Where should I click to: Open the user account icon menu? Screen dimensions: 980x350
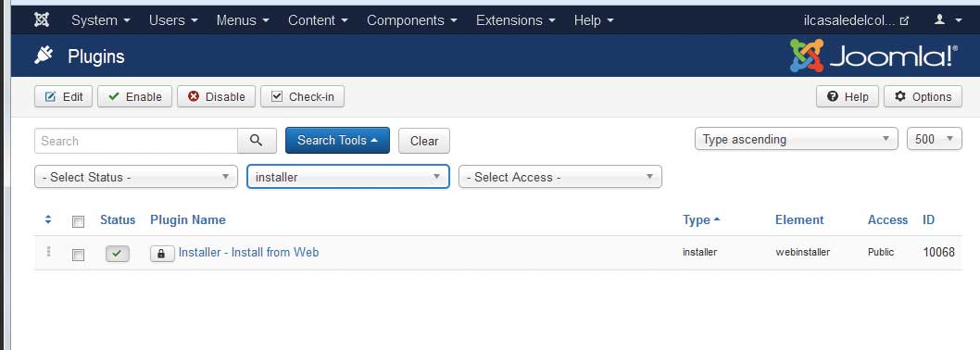pos(948,20)
